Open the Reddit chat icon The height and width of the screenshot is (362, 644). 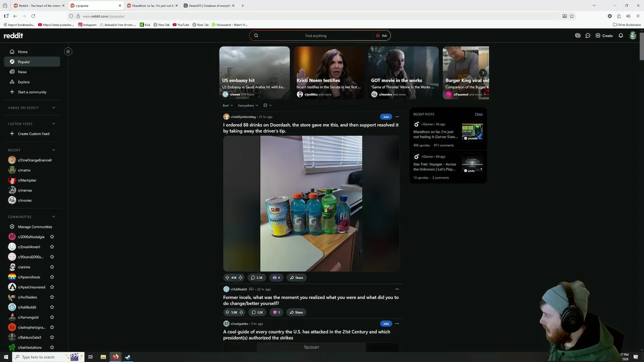(x=588, y=36)
